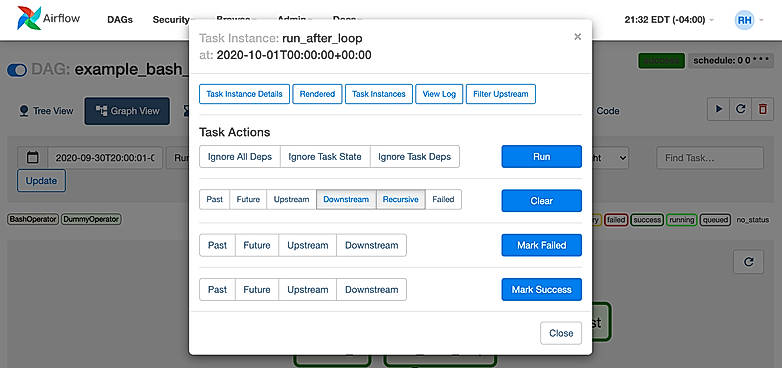Toggle Downstream option for Clear

click(346, 199)
